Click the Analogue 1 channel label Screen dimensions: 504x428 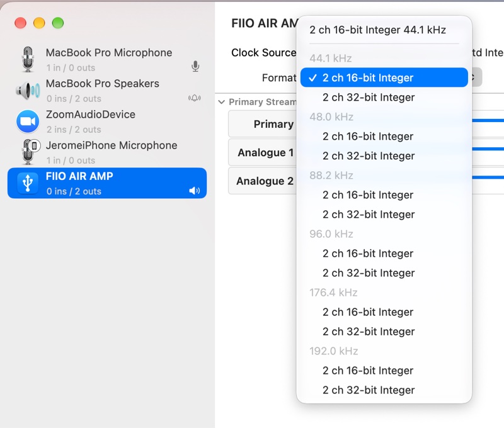click(x=265, y=152)
